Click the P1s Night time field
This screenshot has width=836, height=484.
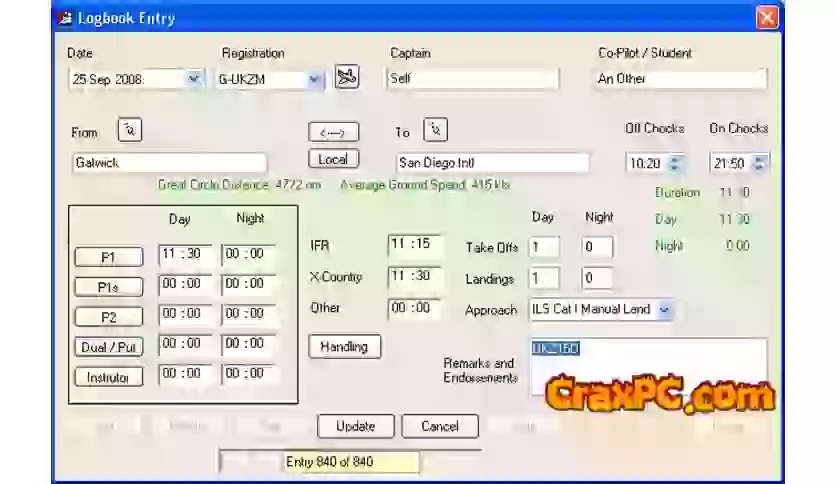point(249,284)
